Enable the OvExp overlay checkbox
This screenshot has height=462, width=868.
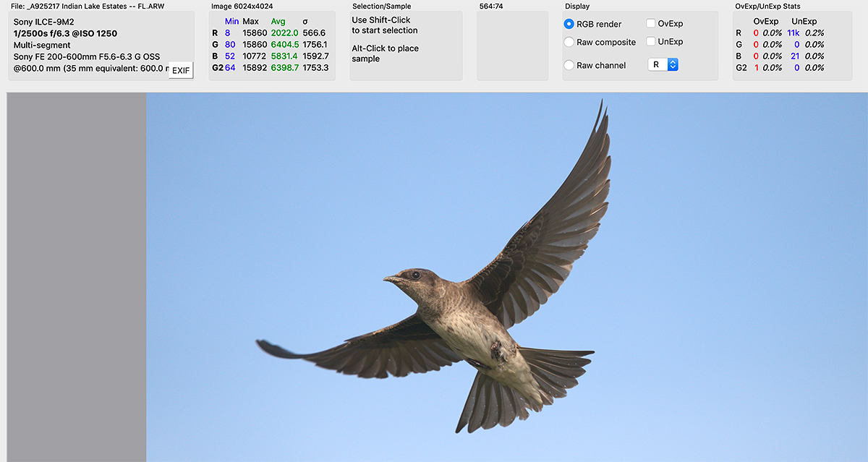click(651, 23)
